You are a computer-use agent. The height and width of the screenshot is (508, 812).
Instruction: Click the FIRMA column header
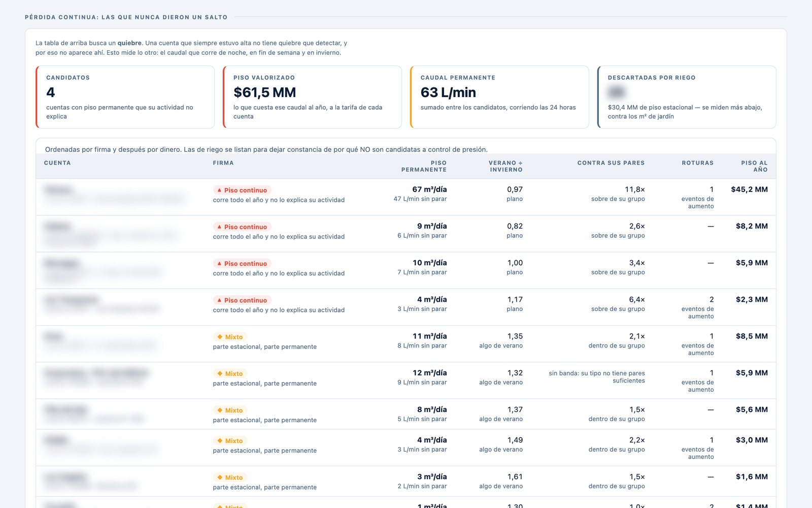(x=223, y=163)
